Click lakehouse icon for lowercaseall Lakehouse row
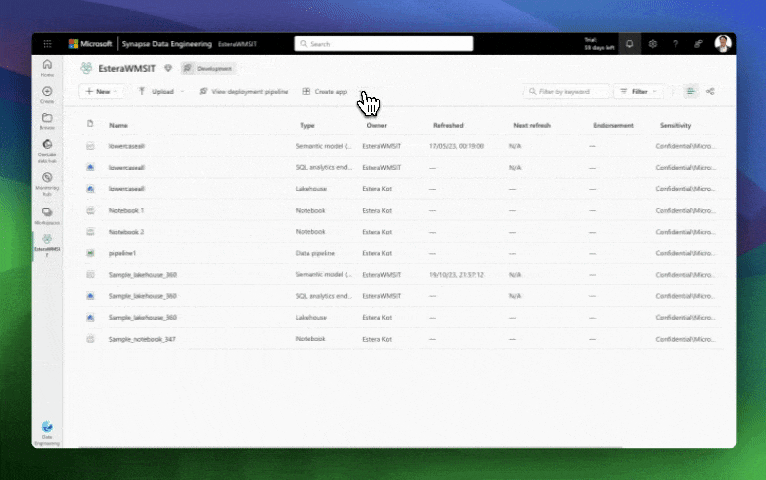766x480 pixels. 90,189
